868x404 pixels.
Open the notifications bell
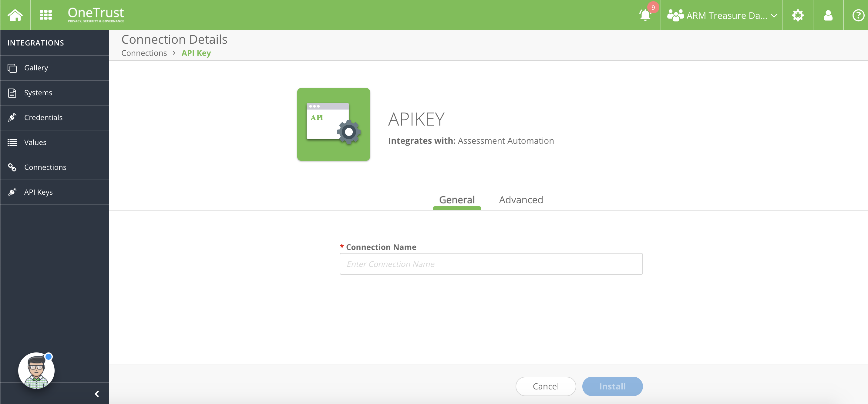645,15
